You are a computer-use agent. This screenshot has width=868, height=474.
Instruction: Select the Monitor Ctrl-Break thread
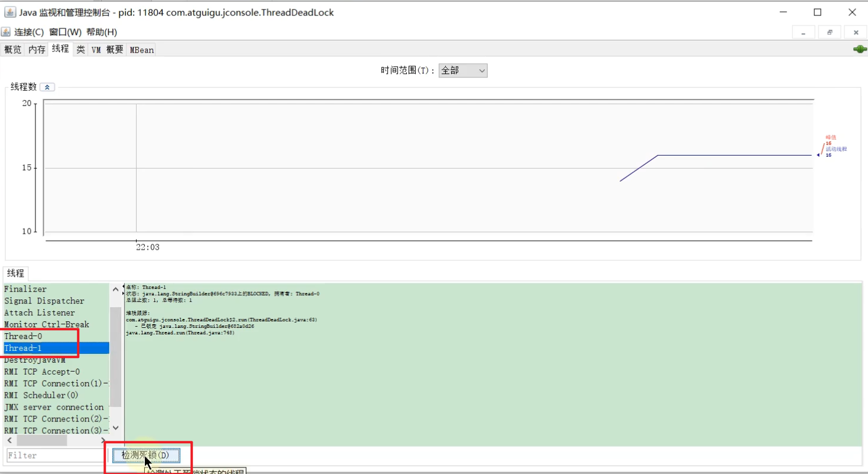pos(56,324)
